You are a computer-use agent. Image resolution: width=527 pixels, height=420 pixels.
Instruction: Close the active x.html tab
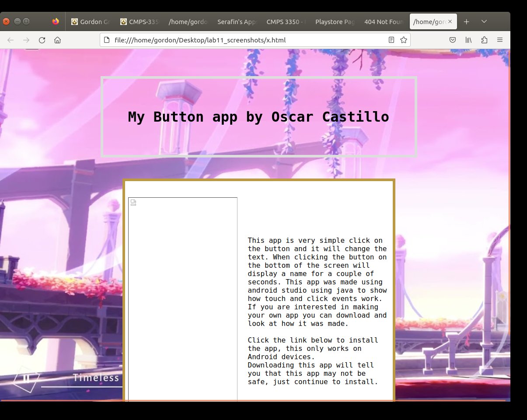pos(450,21)
